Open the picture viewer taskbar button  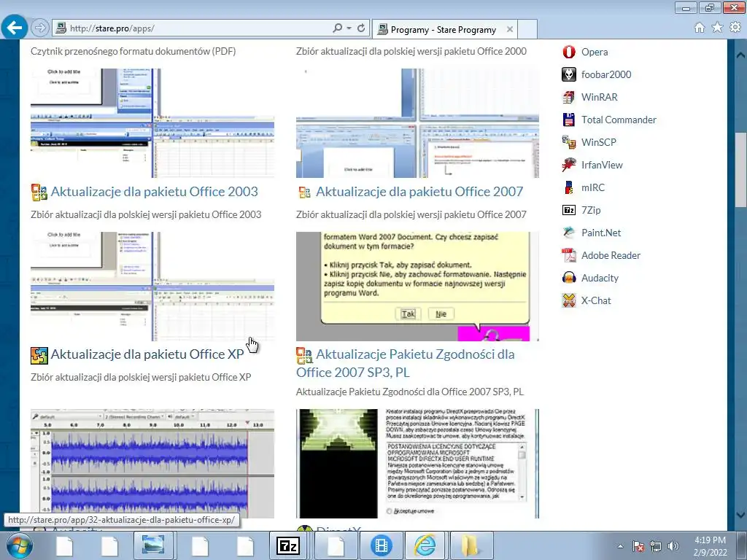(153, 545)
